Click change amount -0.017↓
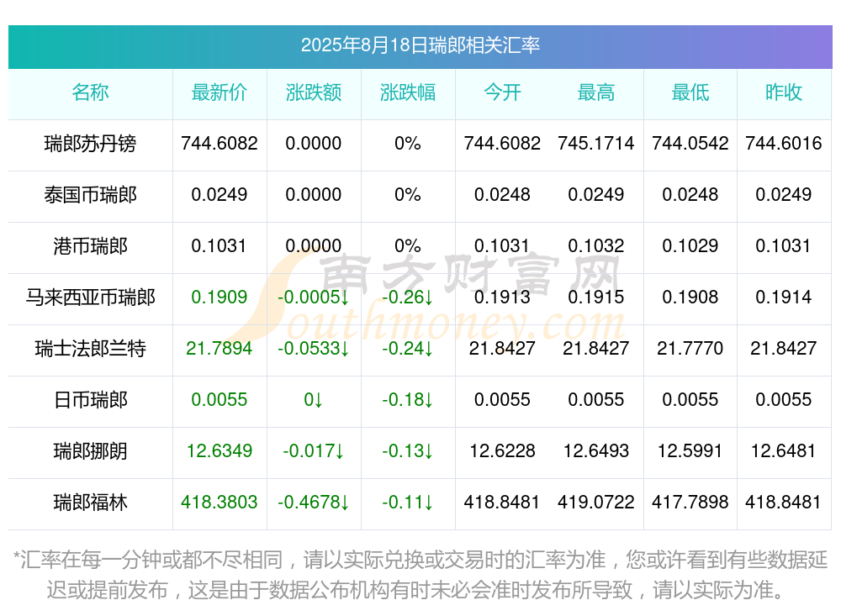This screenshot has width=841, height=616. coord(314,451)
